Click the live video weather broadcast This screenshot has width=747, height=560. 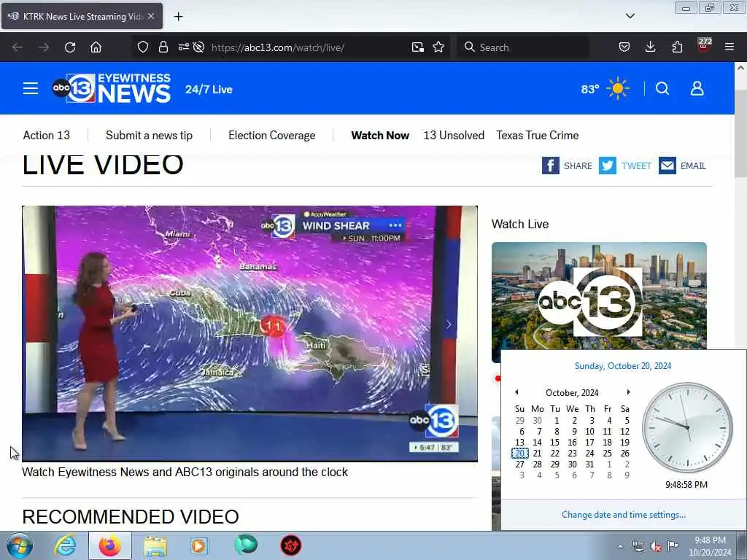point(249,333)
